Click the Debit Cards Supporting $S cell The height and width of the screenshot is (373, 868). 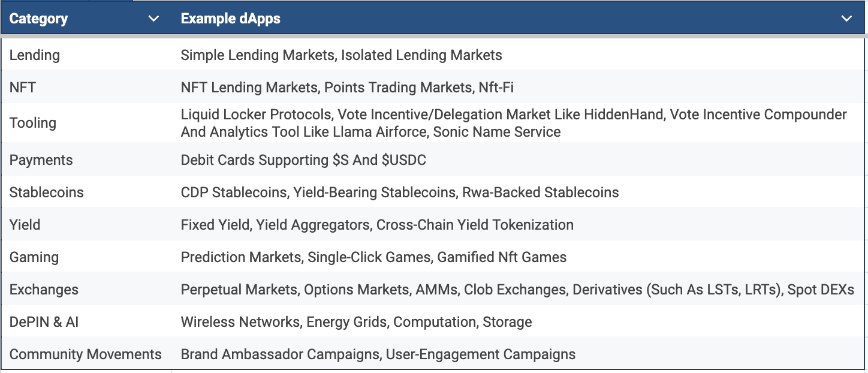click(x=519, y=160)
